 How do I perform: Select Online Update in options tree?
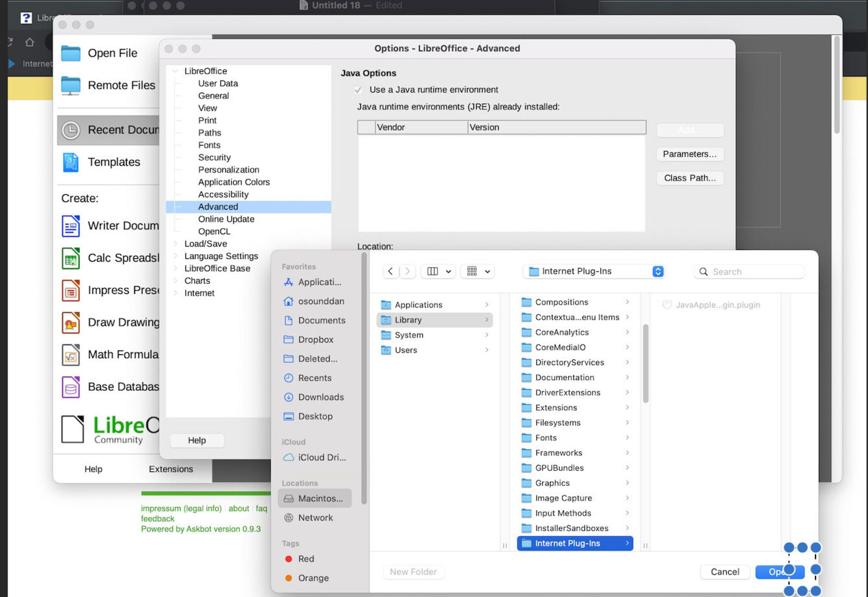click(226, 218)
